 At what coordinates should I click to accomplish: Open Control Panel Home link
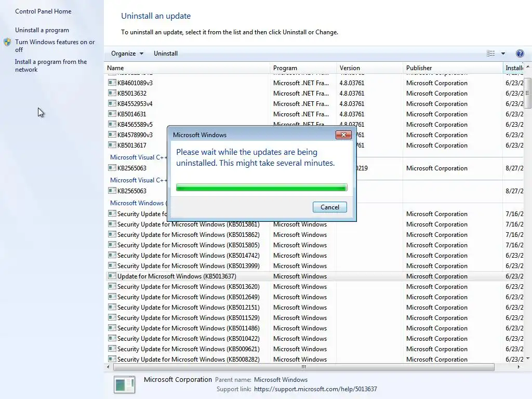point(43,11)
